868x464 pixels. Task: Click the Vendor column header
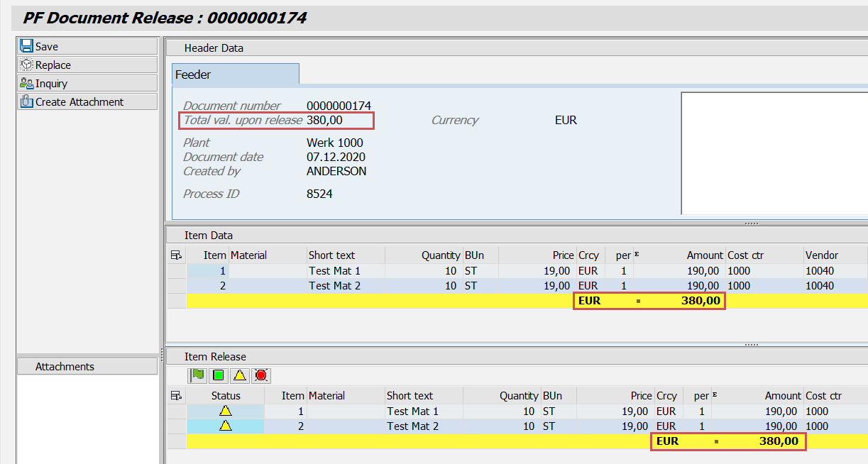(821, 255)
